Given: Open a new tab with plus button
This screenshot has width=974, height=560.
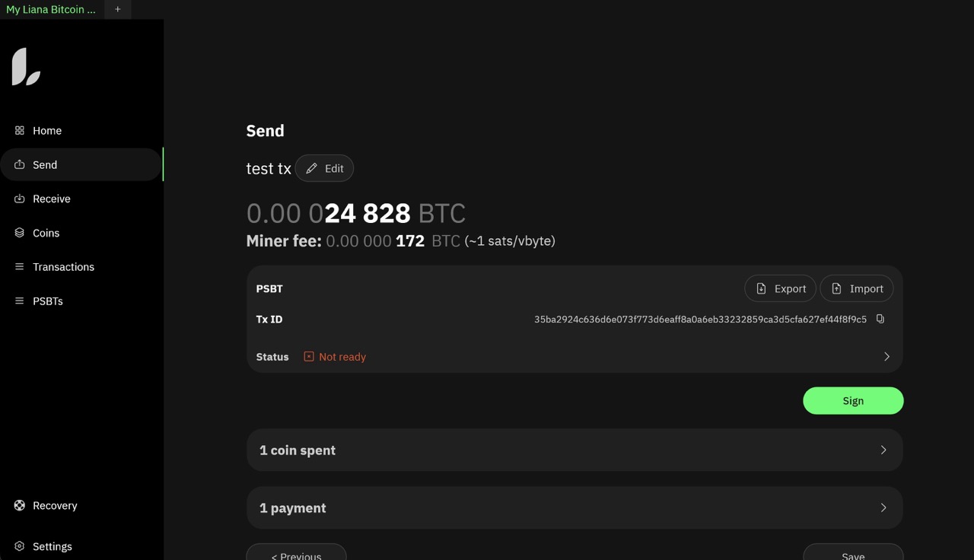Looking at the screenshot, I should [118, 9].
